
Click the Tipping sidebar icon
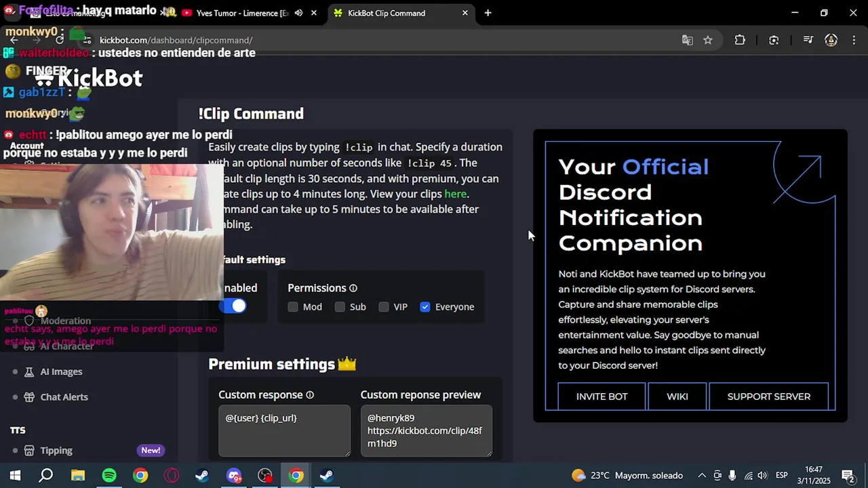pos(28,451)
